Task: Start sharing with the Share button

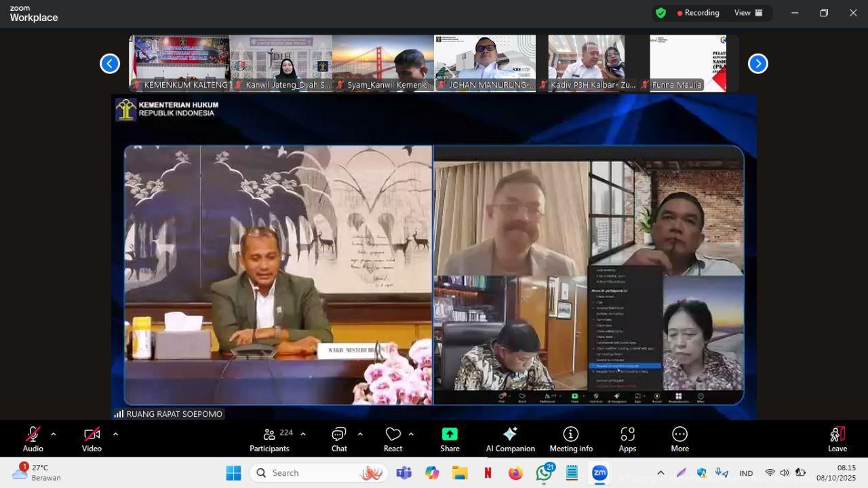Action: 450,439
